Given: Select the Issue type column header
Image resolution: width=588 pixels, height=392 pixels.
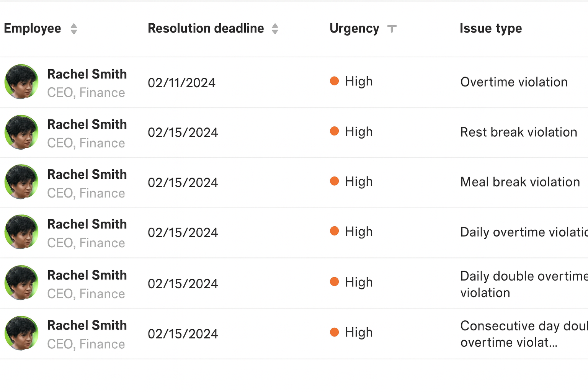Looking at the screenshot, I should (x=490, y=29).
